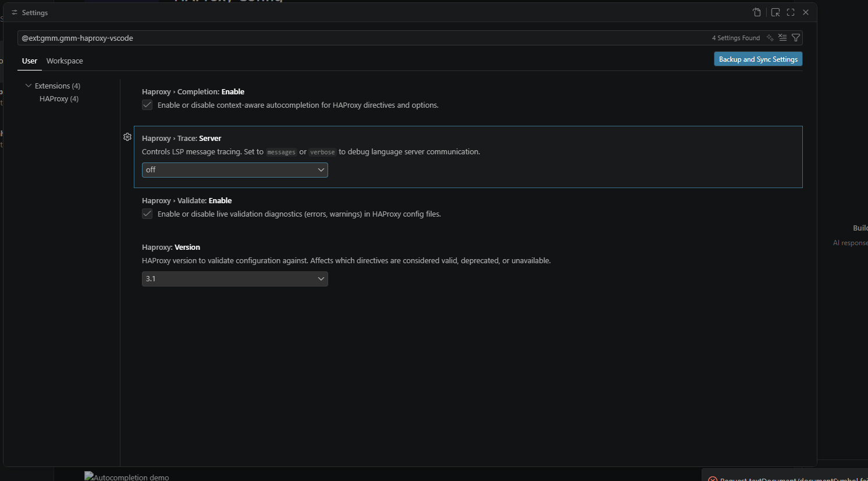Disable HAProxy completion checkbox
This screenshot has width=868, height=481.
(x=147, y=105)
